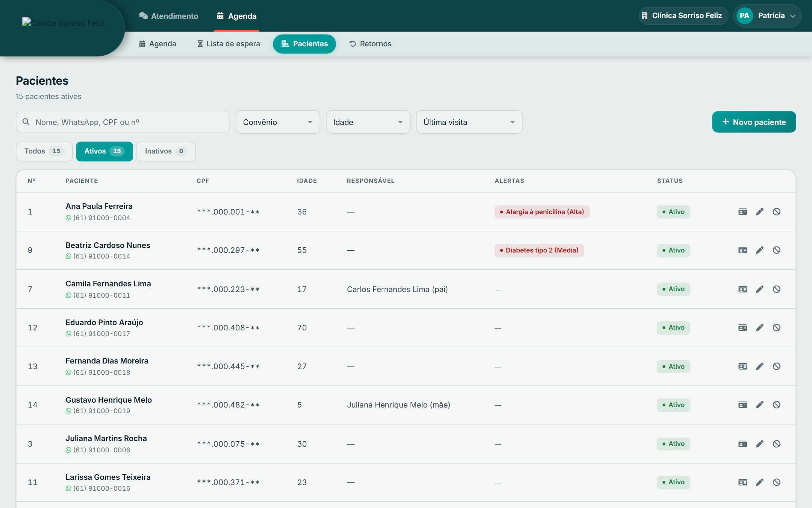Expand the Idade filter dropdown

pos(368,122)
